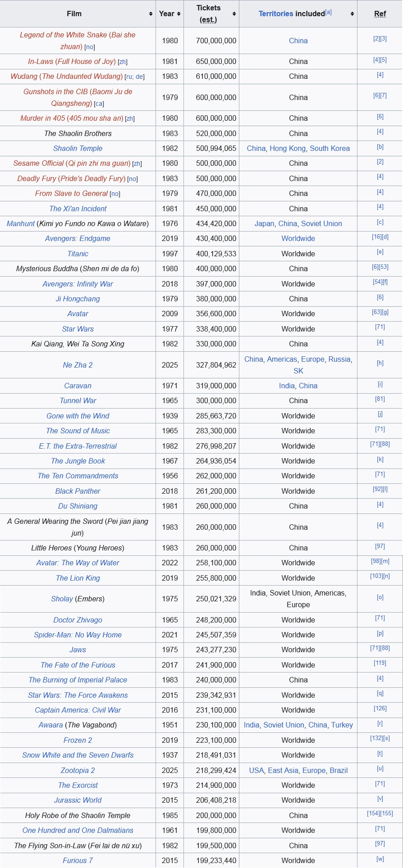The image size is (403, 868).
Task: Open footnote [a] in Territories header
Action: 328,12
